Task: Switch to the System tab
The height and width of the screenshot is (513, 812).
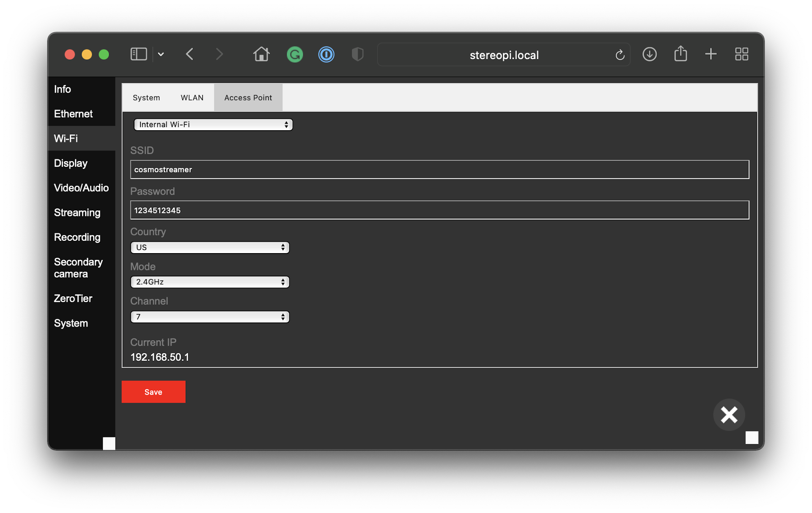Action: pos(146,98)
